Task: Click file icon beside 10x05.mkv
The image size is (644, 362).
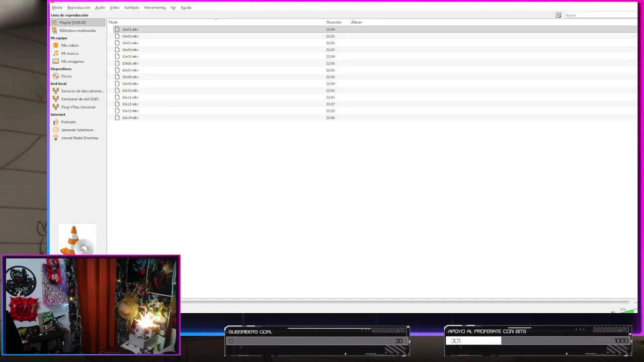Action: pyautogui.click(x=117, y=56)
